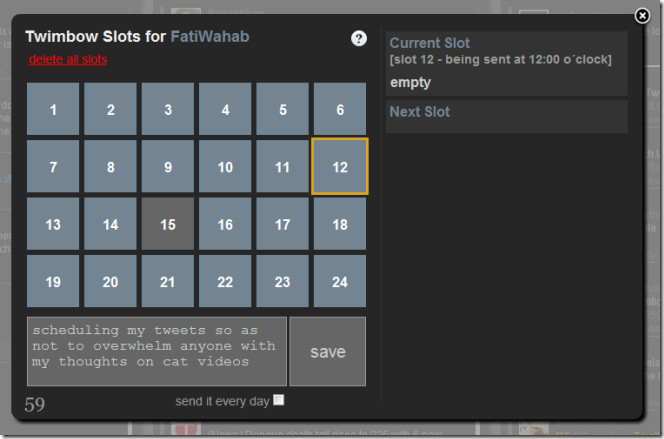
Task: Click the FatiWahab username
Action: 210,37
